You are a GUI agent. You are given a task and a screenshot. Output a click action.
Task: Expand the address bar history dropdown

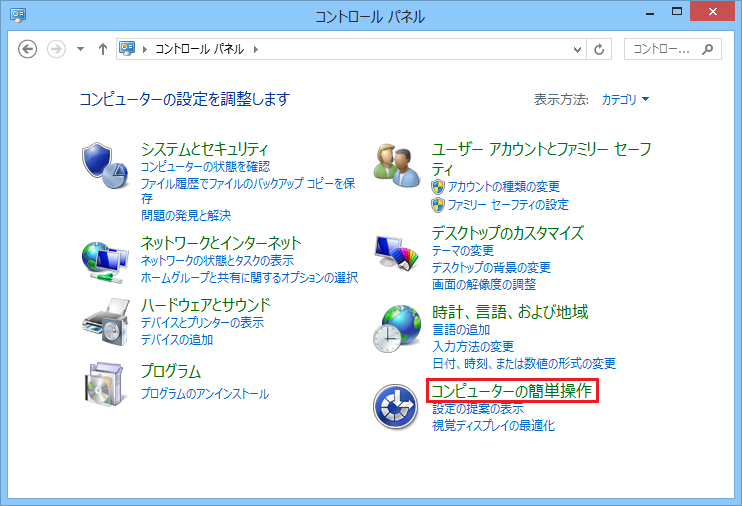577,49
